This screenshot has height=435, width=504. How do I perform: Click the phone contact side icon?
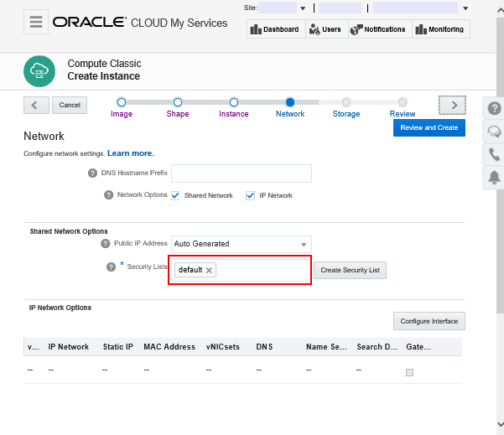tap(494, 154)
